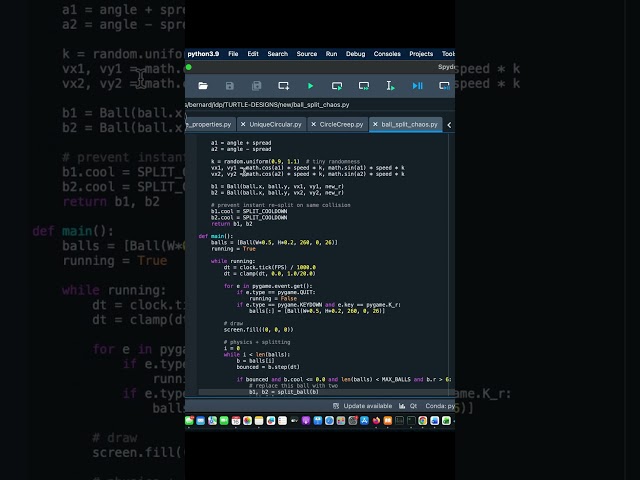Click the 'b = balls[i]' line
This screenshot has height=480, width=640.
(256, 361)
